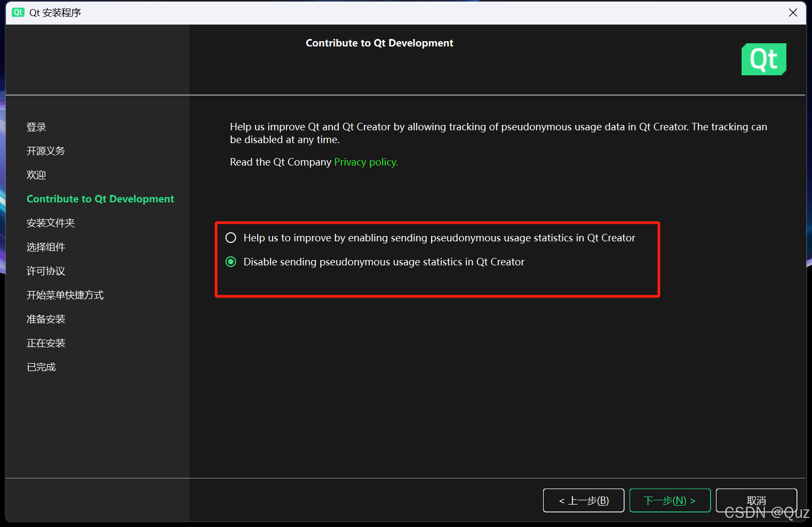Image resolution: width=812 pixels, height=527 pixels.
Task: Select the 安装文件夹 step in the sidebar
Action: (51, 223)
